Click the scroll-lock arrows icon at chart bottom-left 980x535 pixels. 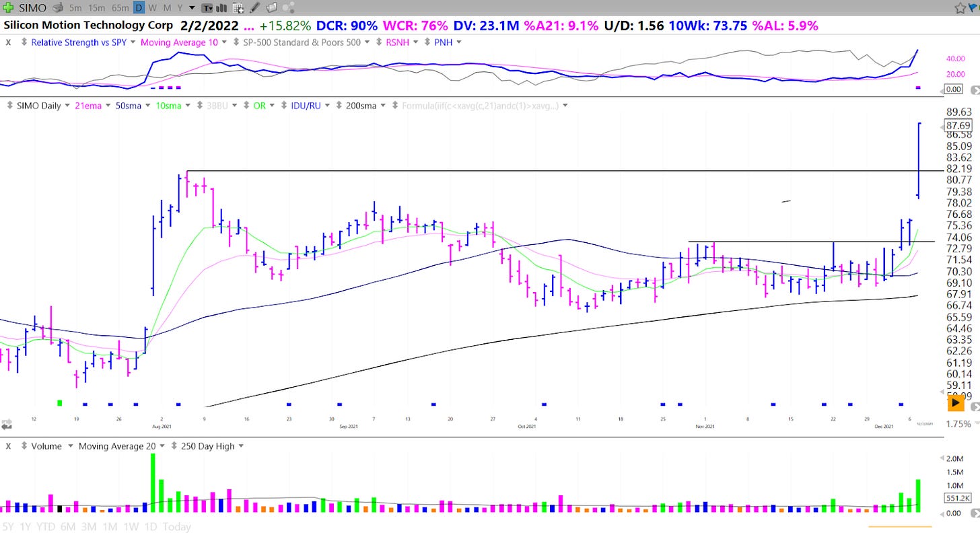coord(6,425)
